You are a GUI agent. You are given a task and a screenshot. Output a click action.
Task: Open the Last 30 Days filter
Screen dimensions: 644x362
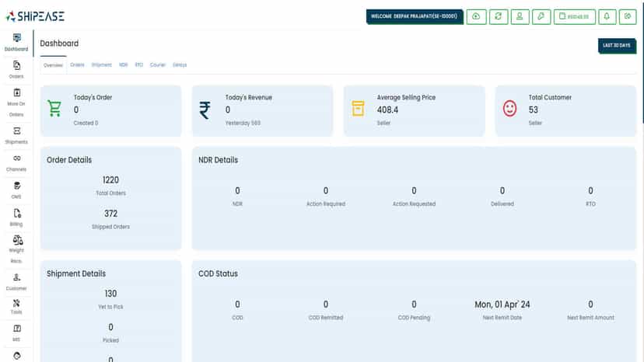pos(617,46)
